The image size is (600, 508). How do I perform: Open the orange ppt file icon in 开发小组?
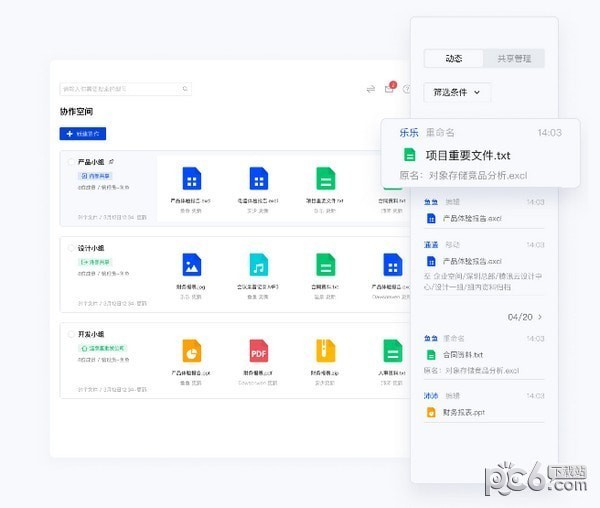192,351
